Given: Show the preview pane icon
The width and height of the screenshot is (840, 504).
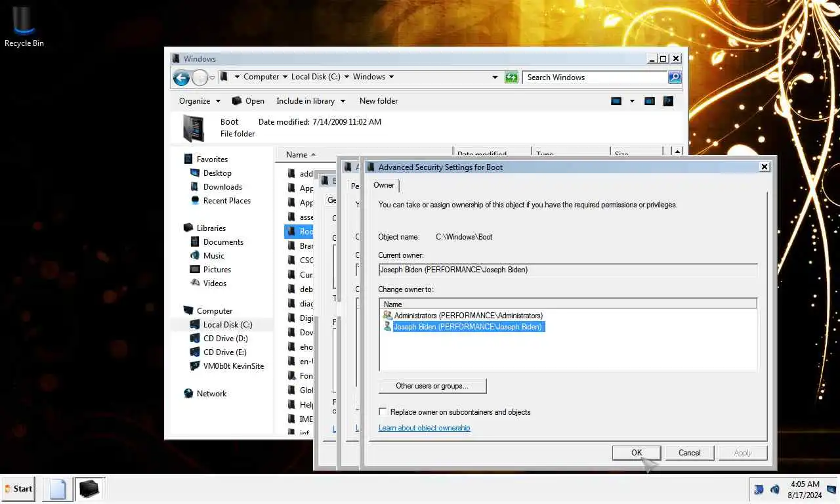Looking at the screenshot, I should (649, 101).
